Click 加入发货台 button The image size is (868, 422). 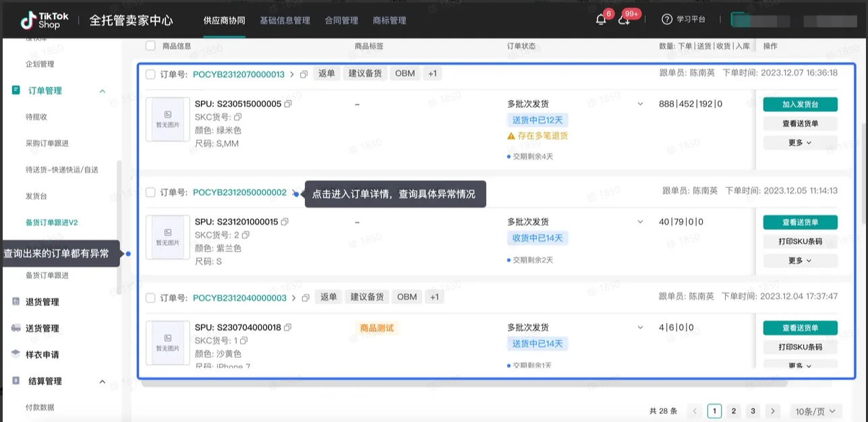pyautogui.click(x=800, y=104)
